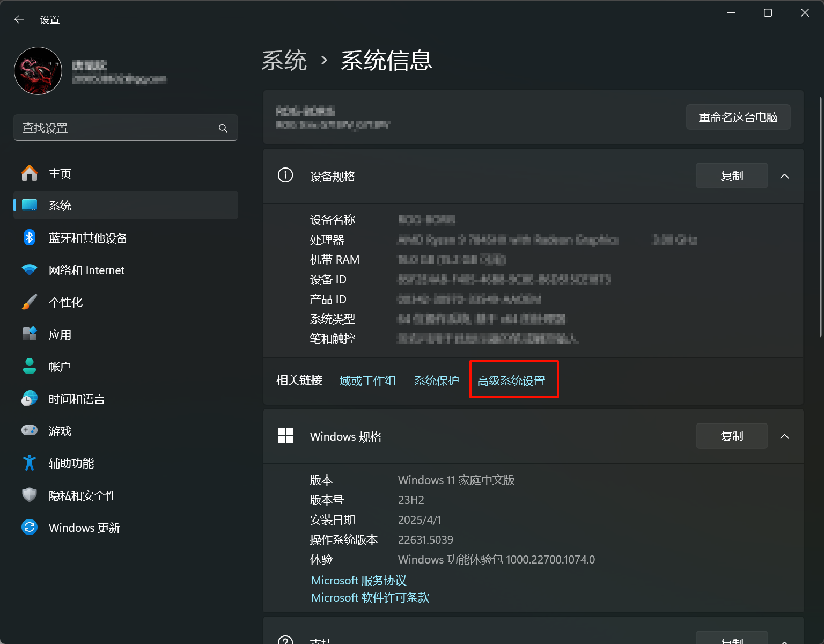Maximize the Settings window
The image size is (824, 644).
[768, 12]
